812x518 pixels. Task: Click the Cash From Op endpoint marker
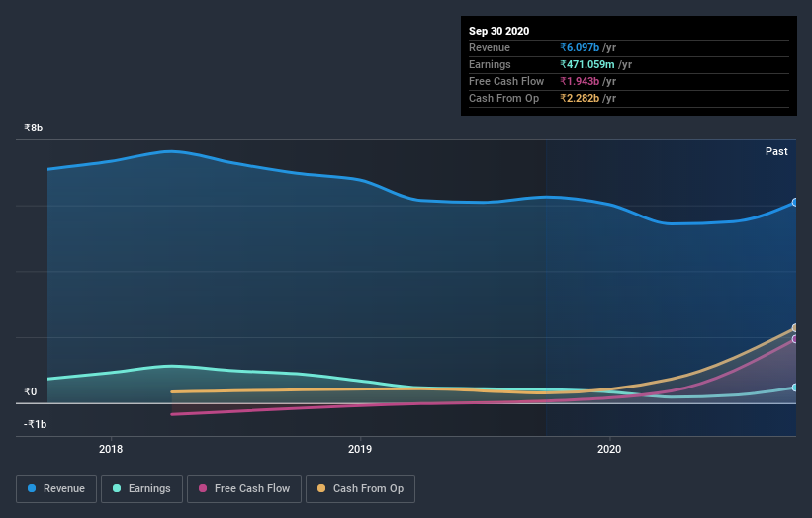pos(795,328)
